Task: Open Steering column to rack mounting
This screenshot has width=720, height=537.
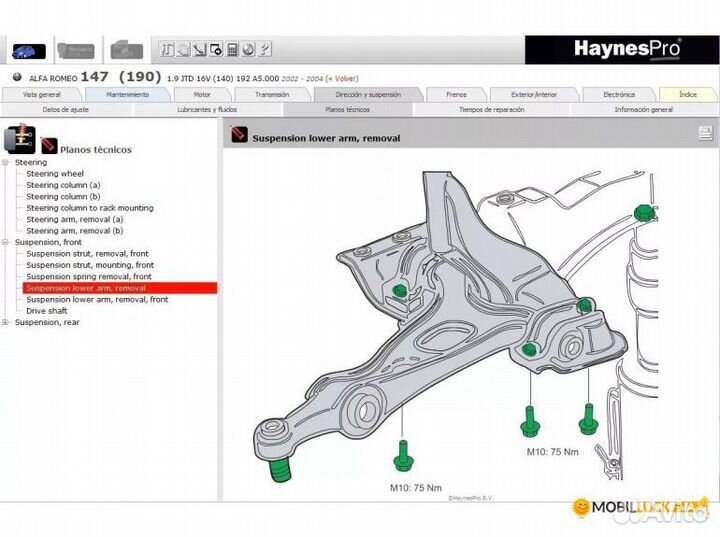Action: click(x=90, y=208)
